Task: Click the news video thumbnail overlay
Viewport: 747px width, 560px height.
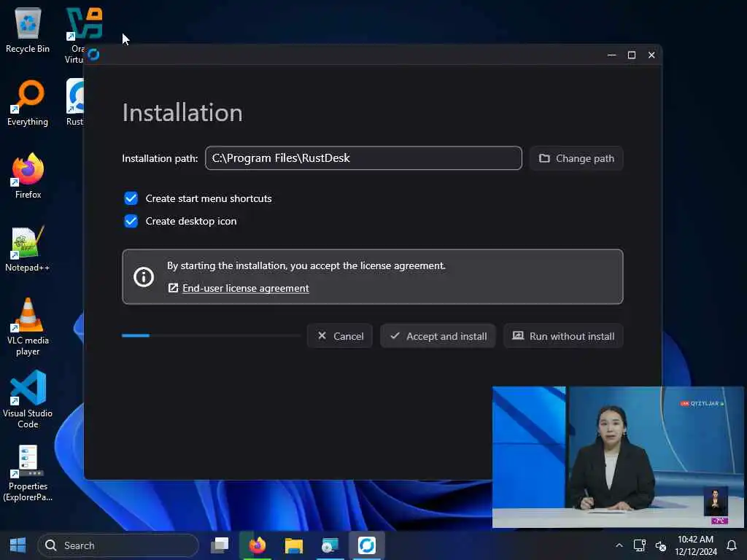Action: point(617,457)
